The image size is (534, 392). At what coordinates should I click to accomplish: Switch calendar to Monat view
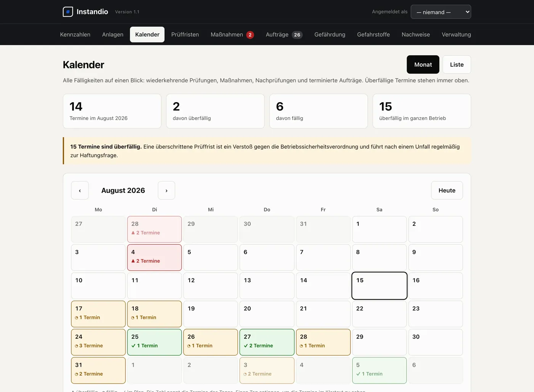tap(423, 64)
